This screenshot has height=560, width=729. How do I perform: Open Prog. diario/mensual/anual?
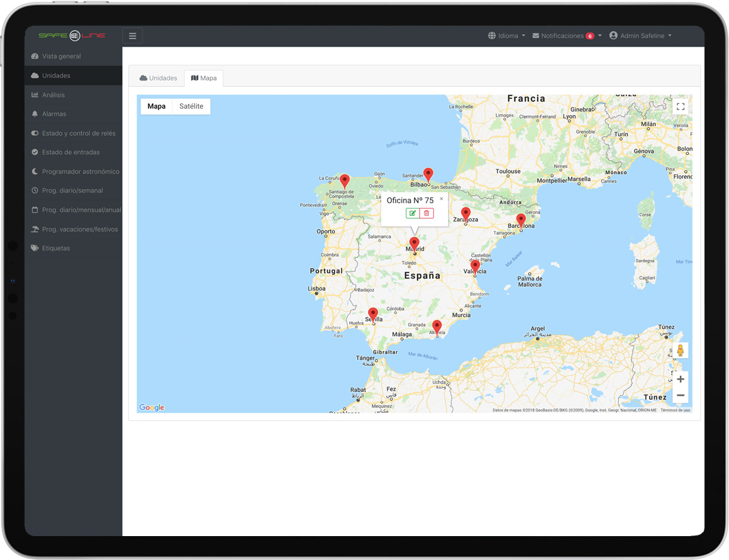point(74,210)
